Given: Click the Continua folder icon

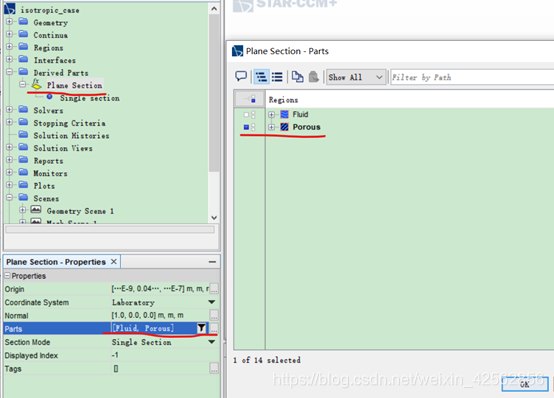Looking at the screenshot, I should pyautogui.click(x=23, y=34).
